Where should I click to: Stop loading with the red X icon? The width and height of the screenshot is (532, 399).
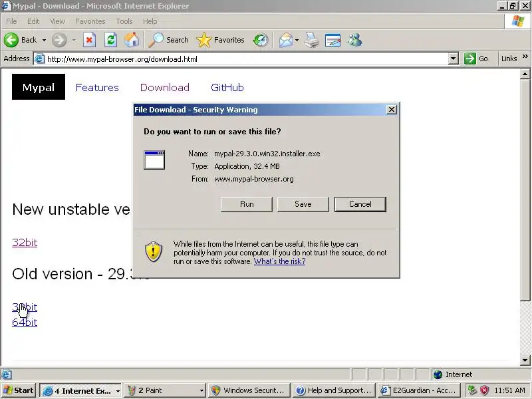pos(89,40)
